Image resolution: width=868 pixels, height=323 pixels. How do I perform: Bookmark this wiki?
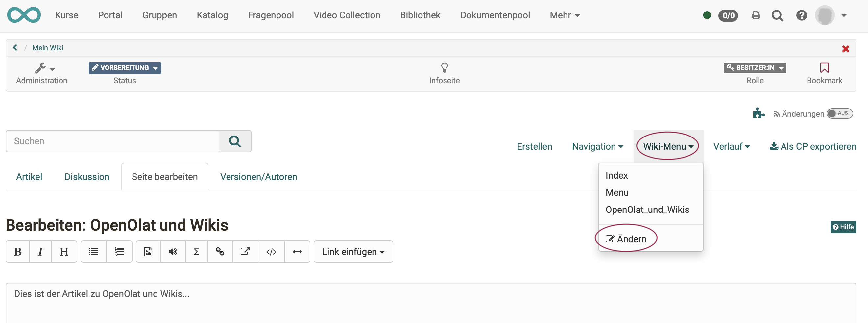824,72
